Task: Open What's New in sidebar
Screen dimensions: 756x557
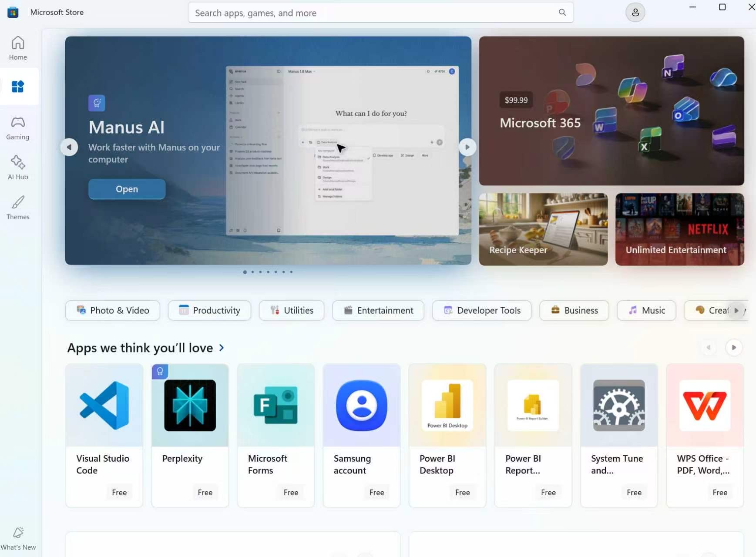Action: coord(18,539)
